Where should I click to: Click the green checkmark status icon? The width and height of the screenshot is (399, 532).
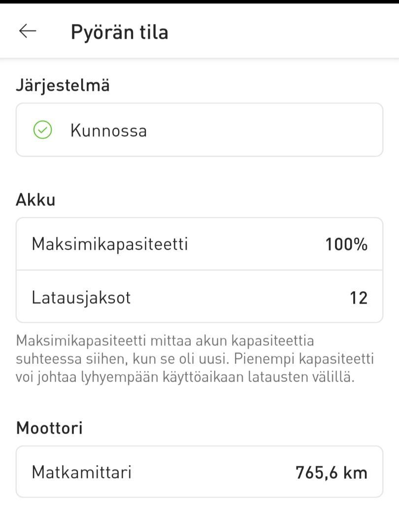pos(42,130)
